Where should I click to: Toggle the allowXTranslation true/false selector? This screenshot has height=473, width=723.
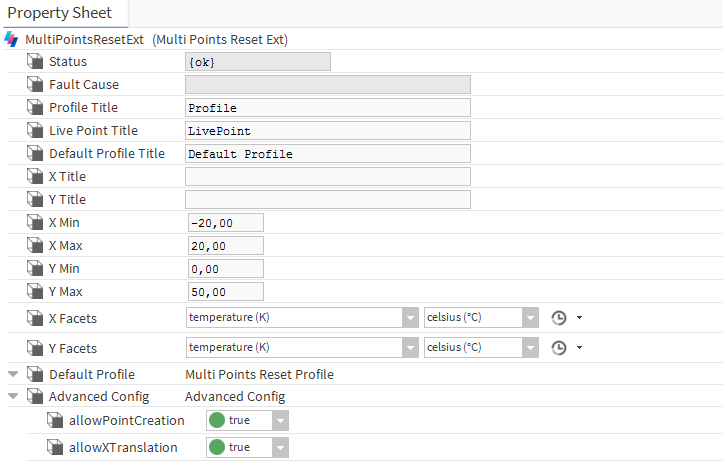click(247, 447)
